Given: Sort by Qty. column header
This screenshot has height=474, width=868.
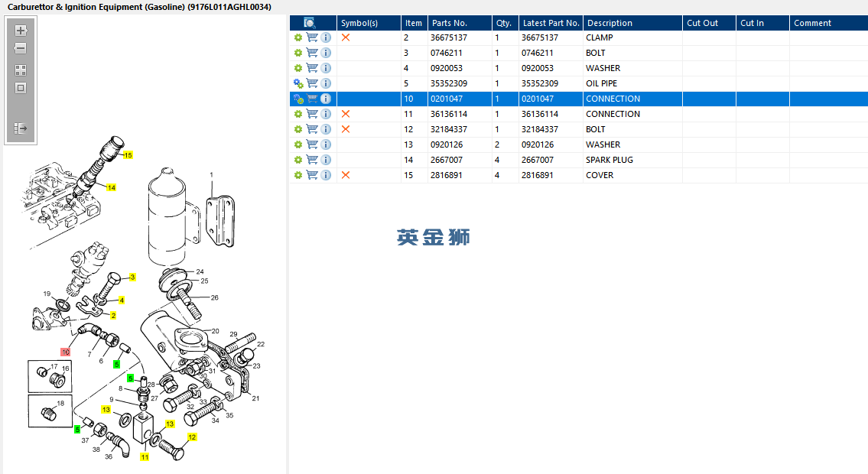Looking at the screenshot, I should pos(505,23).
